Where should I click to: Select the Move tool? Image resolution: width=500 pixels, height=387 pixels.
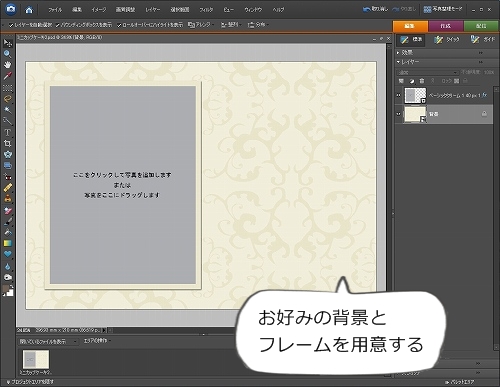pyautogui.click(x=7, y=43)
